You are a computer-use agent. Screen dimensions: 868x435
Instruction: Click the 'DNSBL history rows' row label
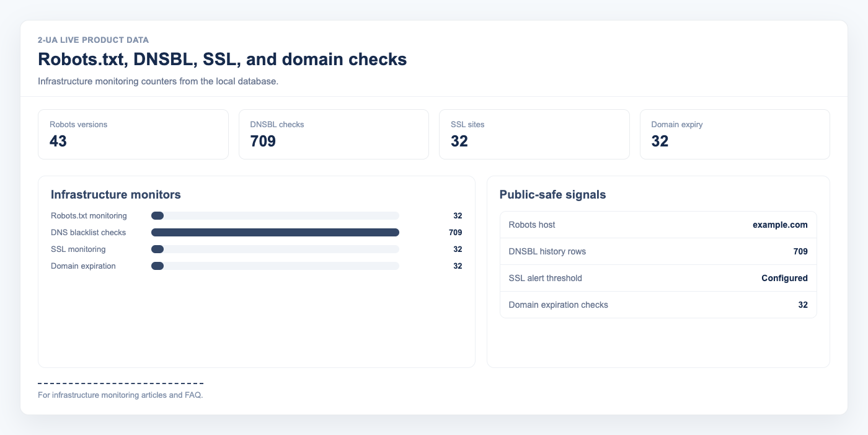tap(547, 251)
